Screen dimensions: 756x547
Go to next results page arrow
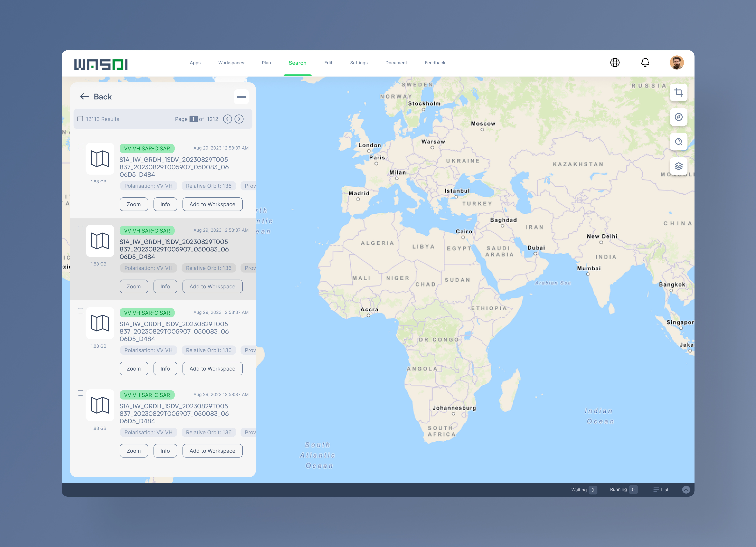[239, 119]
